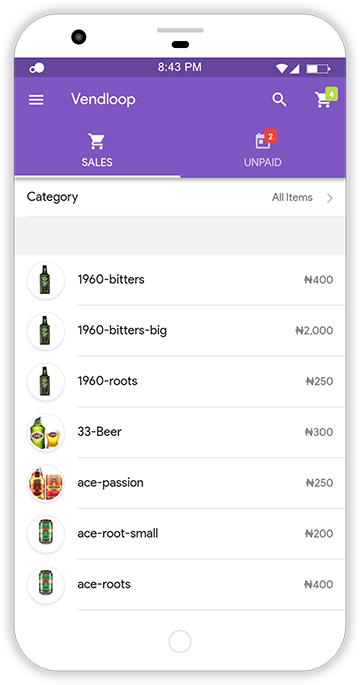Expand Category chevron arrow

pos(330,198)
